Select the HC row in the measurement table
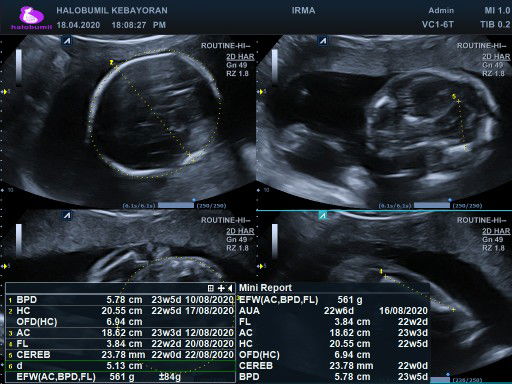 coord(120,311)
